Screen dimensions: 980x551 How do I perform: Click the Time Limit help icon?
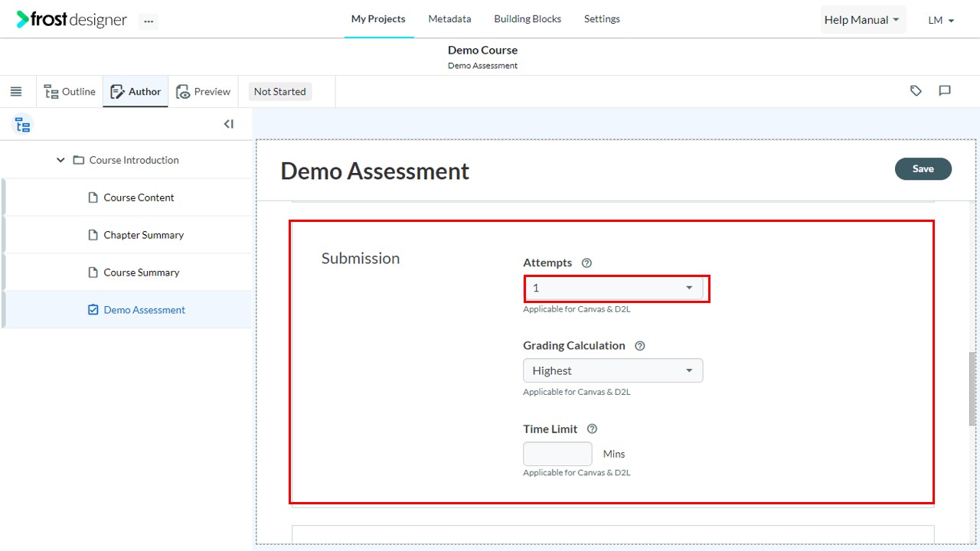[592, 429]
